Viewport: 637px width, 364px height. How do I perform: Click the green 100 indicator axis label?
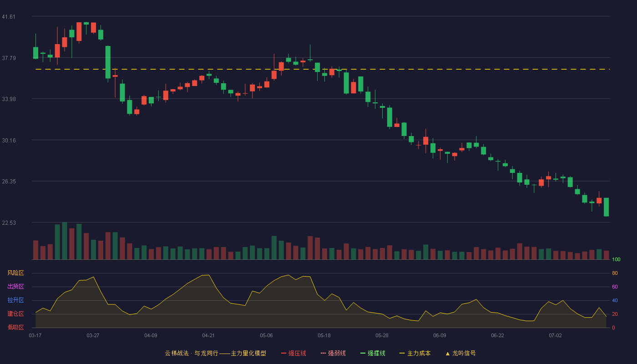point(616,260)
